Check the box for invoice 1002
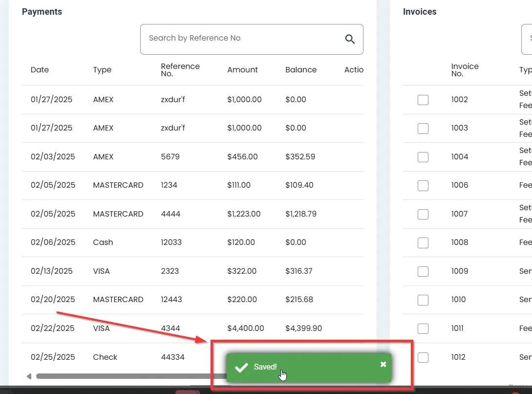Image resolution: width=532 pixels, height=394 pixels. point(423,100)
